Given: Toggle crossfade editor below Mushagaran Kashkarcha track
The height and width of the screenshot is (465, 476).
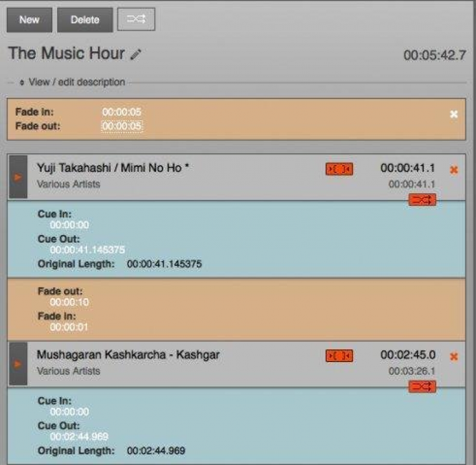Looking at the screenshot, I should tap(422, 387).
